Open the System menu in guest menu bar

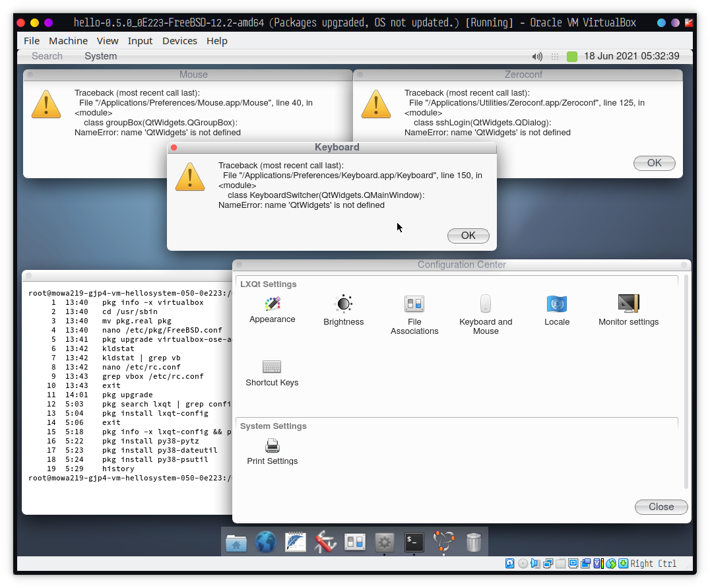pyautogui.click(x=100, y=56)
